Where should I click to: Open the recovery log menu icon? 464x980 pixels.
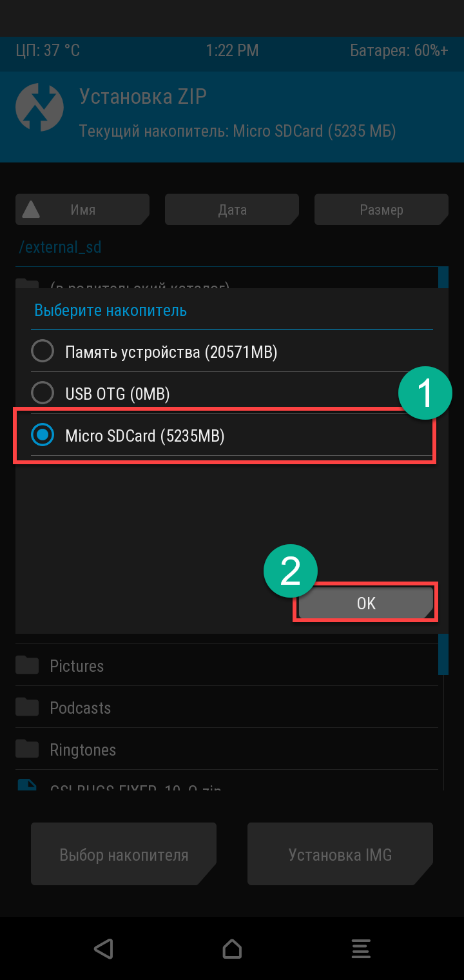pyautogui.click(x=361, y=948)
